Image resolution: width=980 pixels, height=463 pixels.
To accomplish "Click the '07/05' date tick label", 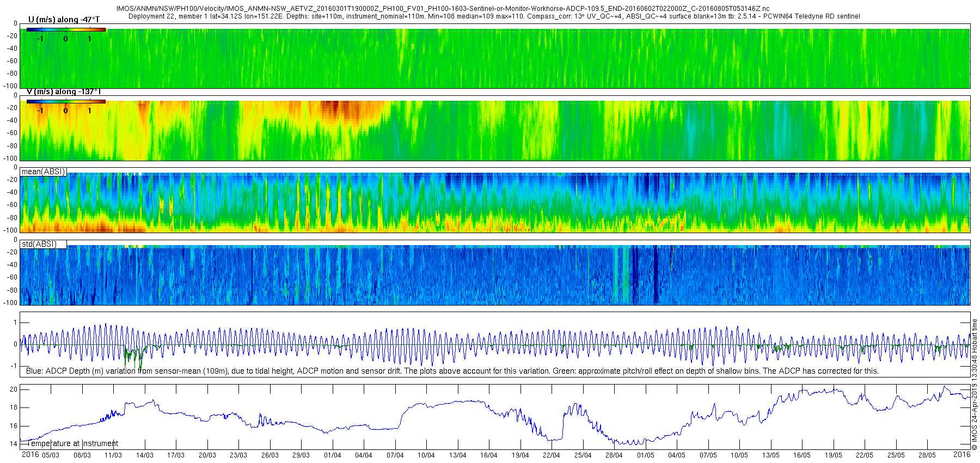I will tap(708, 455).
